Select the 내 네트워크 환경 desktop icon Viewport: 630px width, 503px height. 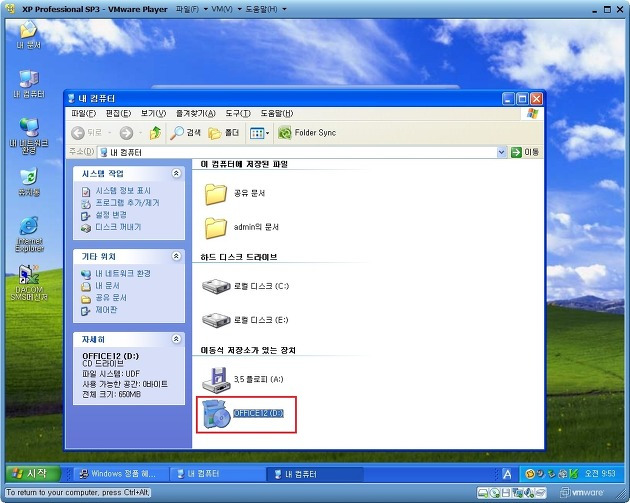(x=29, y=136)
